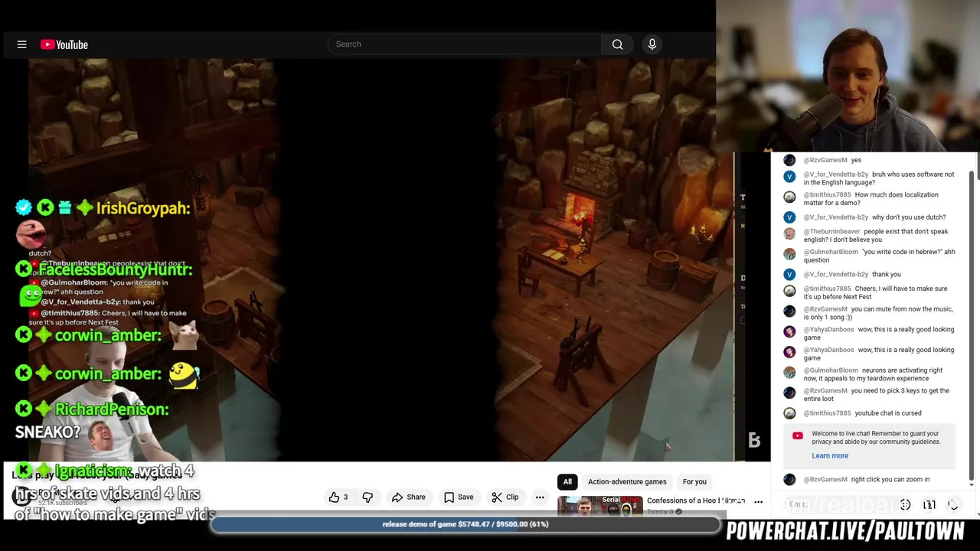Click "you need to pick 3 keys" message
980x551 pixels.
tap(876, 395)
